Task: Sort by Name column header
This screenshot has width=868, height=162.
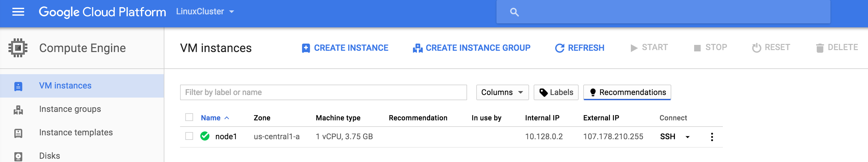Action: [x=211, y=118]
